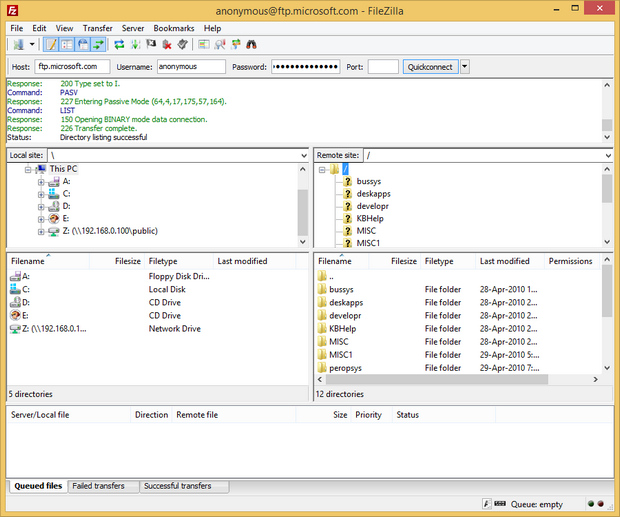This screenshot has width=620, height=517.
Task: Switch to Failed transfers tab
Action: point(98,486)
